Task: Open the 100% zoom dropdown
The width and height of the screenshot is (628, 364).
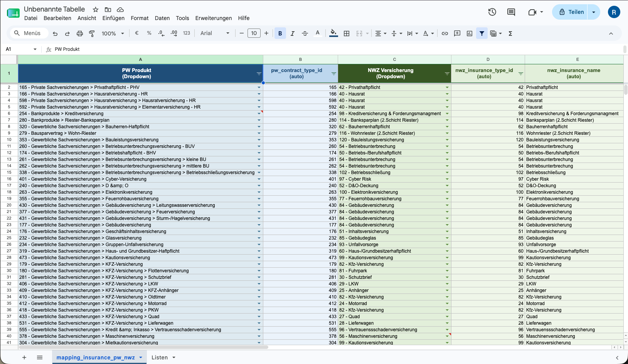Action: pos(113,34)
